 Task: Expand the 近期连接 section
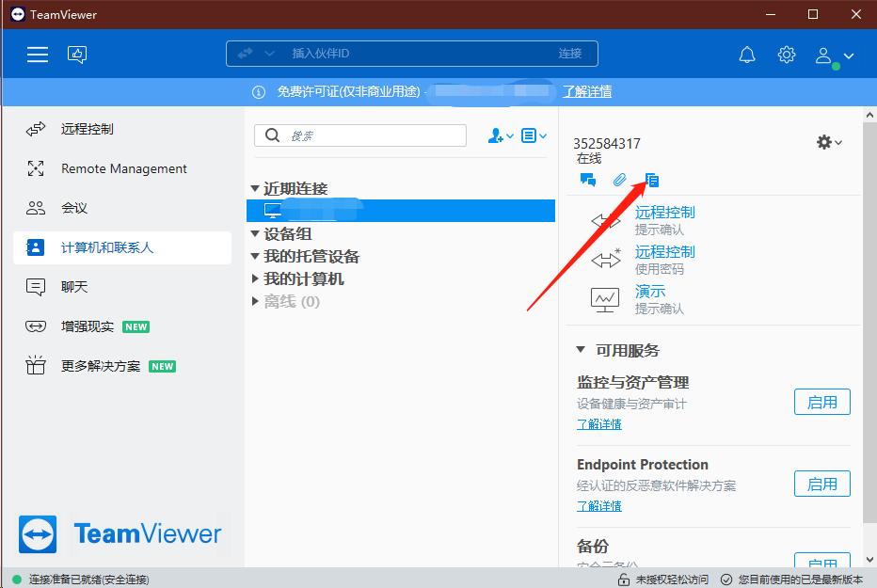click(256, 188)
